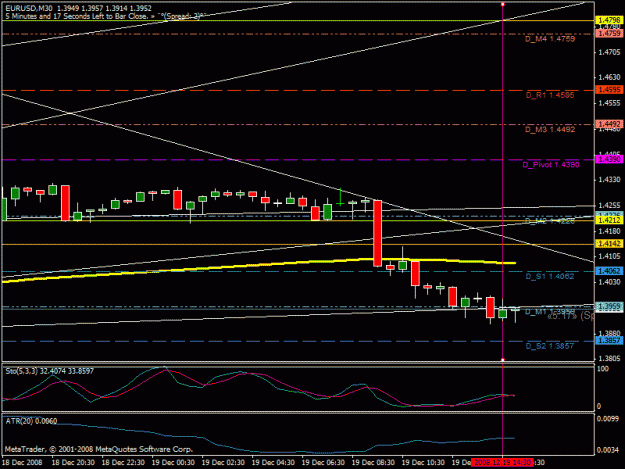Image resolution: width=625 pixels, height=469 pixels.
Task: Click the ATR scale value 0.0034
Action: (608, 450)
